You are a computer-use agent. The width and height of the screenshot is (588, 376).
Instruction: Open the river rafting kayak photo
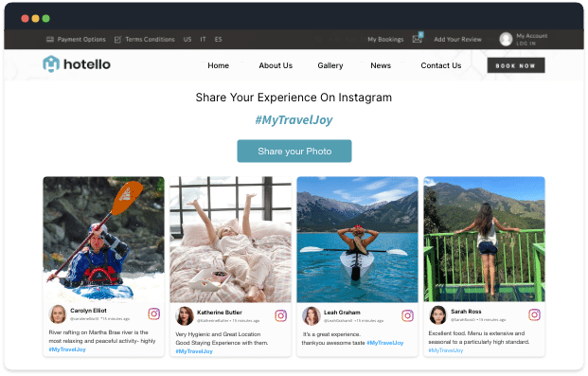pyautogui.click(x=103, y=240)
